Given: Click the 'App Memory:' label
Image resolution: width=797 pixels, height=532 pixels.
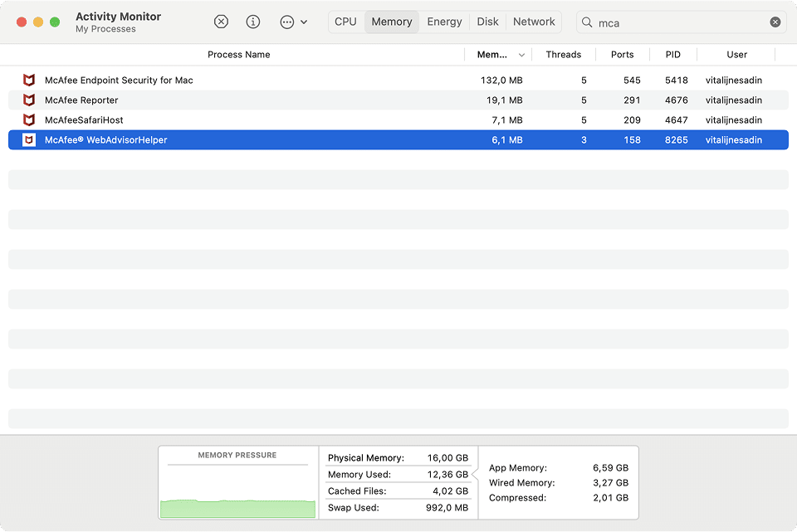Looking at the screenshot, I should tap(518, 468).
